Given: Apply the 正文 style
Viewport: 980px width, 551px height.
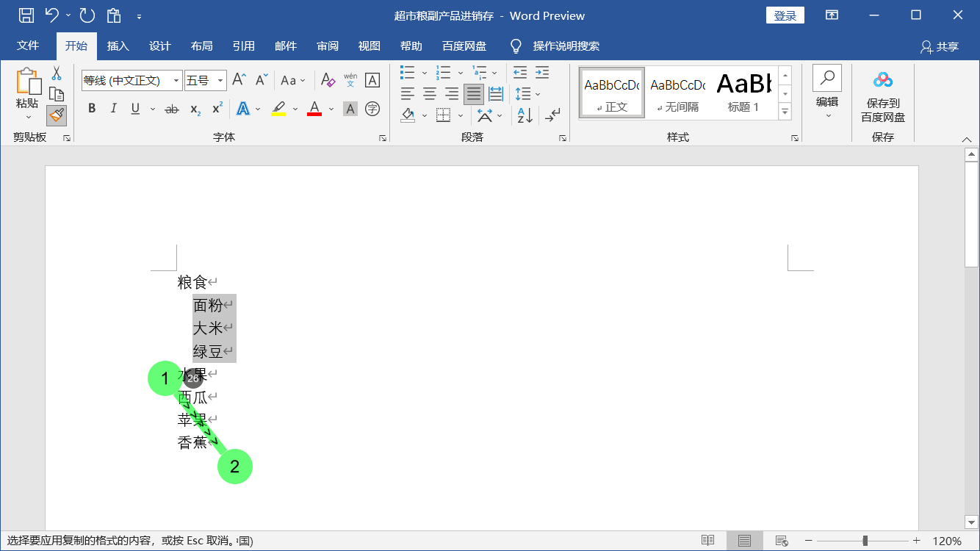Looking at the screenshot, I should 612,93.
